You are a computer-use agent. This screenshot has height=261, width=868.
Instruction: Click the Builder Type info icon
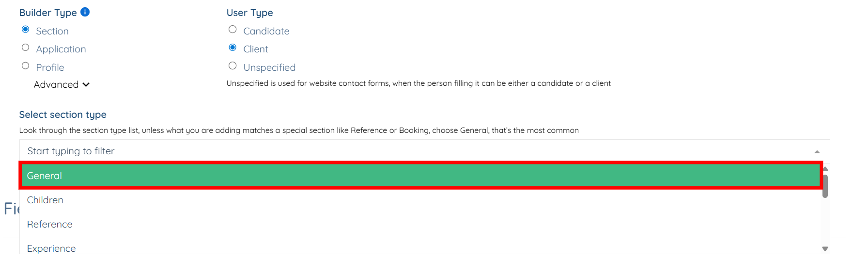point(85,12)
